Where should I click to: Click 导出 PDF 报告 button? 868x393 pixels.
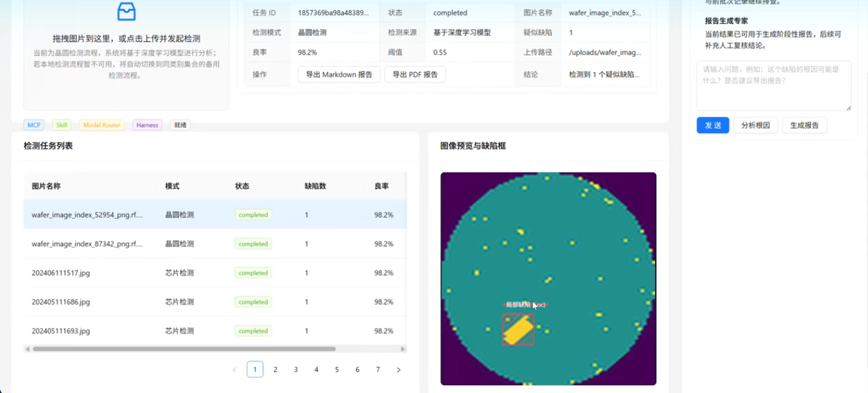pos(415,75)
